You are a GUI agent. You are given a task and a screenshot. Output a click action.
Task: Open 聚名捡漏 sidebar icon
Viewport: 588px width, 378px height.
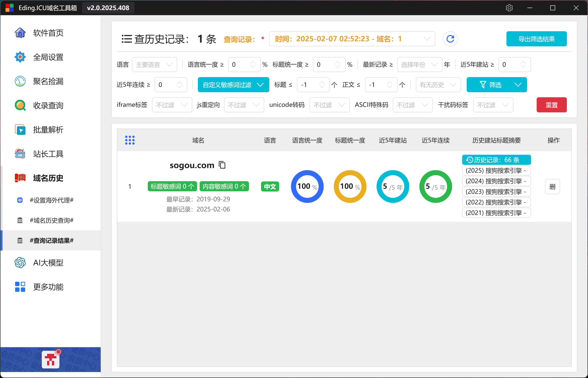click(x=20, y=81)
